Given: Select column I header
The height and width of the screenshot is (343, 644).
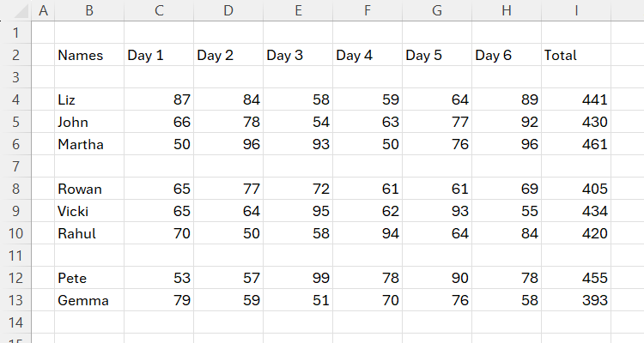Looking at the screenshot, I should [576, 10].
